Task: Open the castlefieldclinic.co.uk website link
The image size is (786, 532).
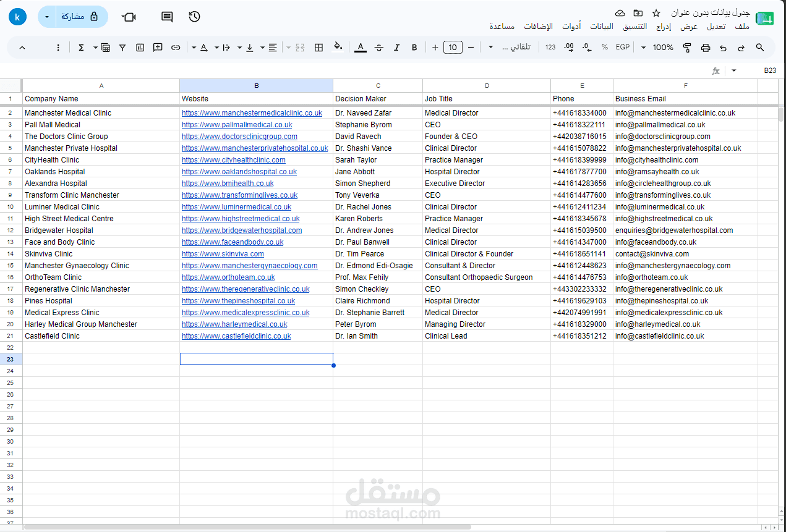Action: [x=236, y=336]
